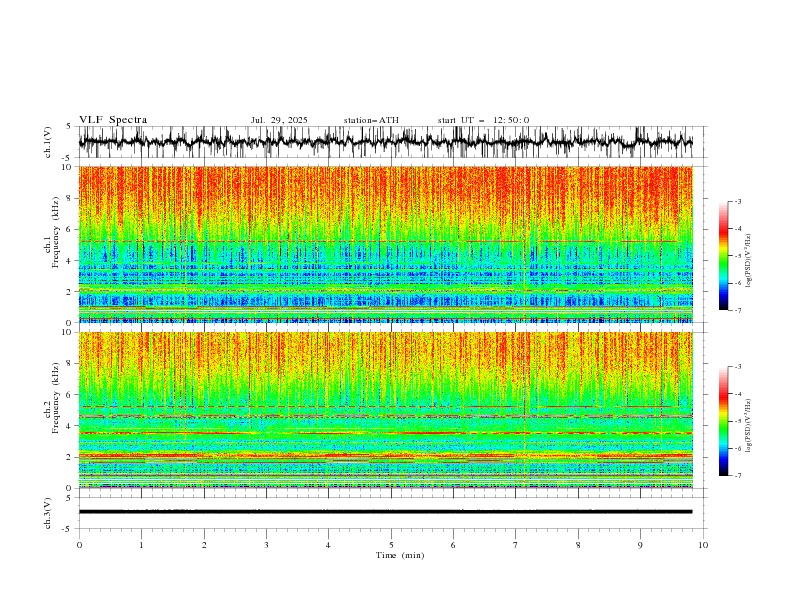Image resolution: width=792 pixels, height=612 pixels.
Task: Click the "Time (min)" axis label
Action: click(x=400, y=555)
